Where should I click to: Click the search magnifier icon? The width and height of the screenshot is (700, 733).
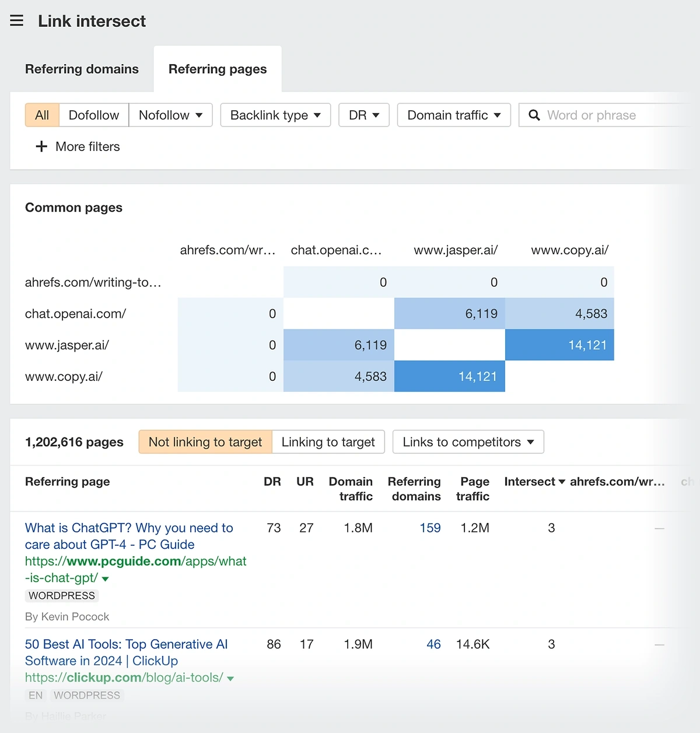pyautogui.click(x=534, y=115)
